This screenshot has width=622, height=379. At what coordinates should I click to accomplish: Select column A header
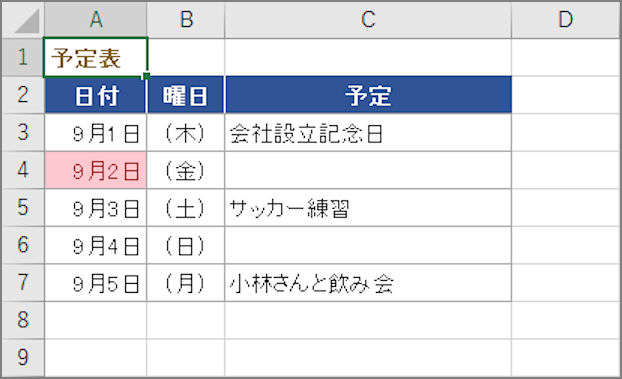[x=96, y=19]
